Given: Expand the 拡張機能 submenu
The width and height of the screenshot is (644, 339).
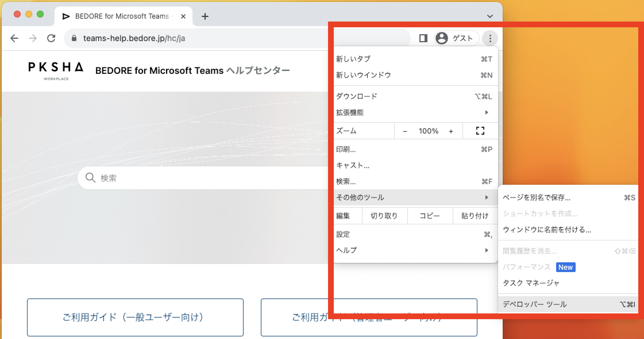Looking at the screenshot, I should pyautogui.click(x=416, y=113).
